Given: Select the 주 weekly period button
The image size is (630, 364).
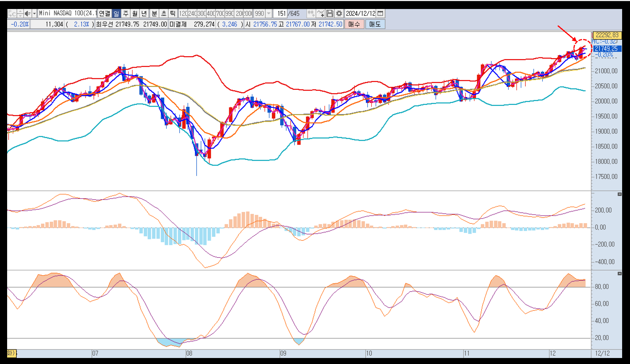Looking at the screenshot, I should 126,13.
